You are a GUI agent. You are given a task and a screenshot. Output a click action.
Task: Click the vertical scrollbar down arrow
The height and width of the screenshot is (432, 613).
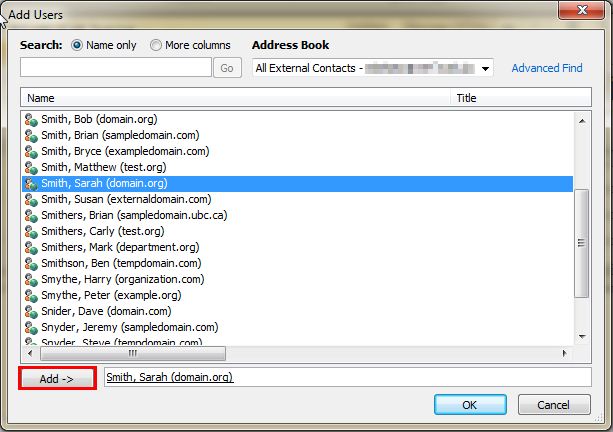(x=582, y=336)
